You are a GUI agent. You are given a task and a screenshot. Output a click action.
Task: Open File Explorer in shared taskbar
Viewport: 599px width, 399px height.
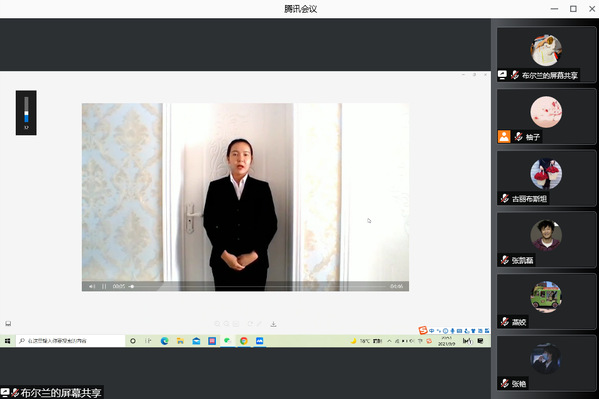tap(180, 341)
